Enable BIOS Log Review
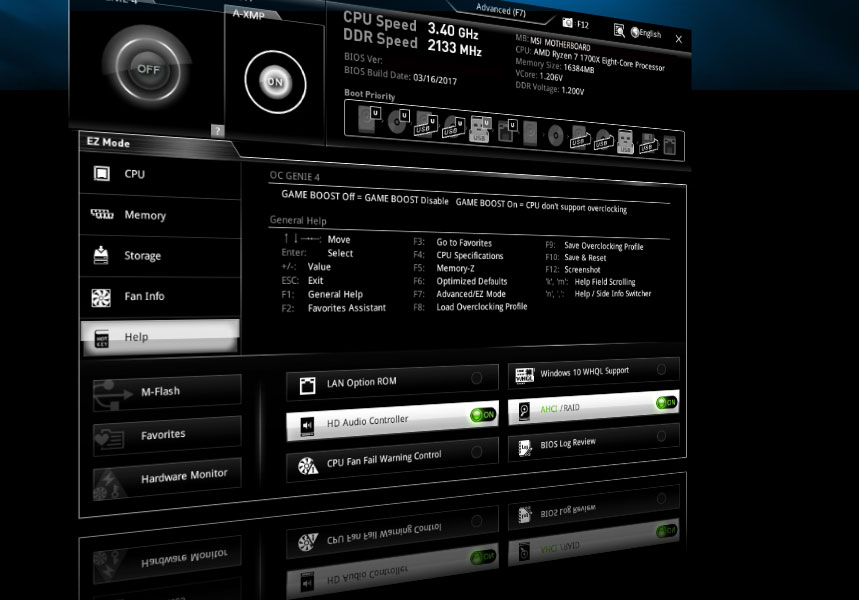The width and height of the screenshot is (859, 600). [x=593, y=443]
